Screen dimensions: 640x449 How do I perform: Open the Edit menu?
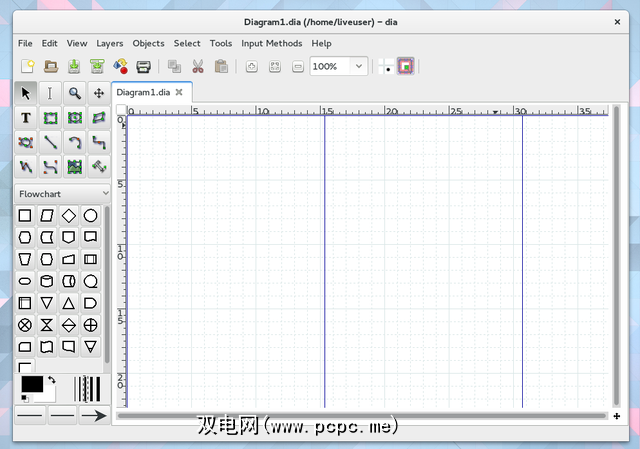coord(49,43)
